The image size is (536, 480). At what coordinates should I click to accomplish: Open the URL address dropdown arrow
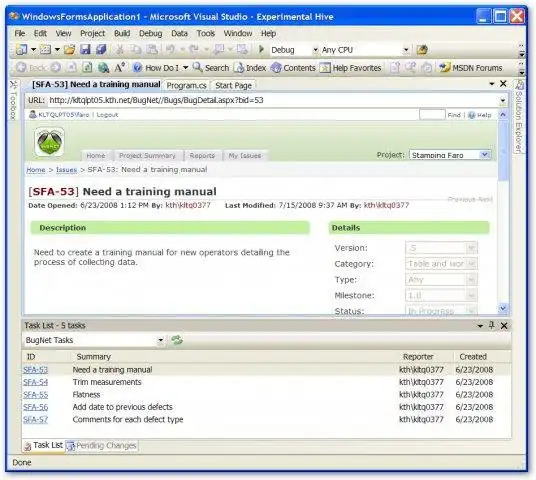point(503,101)
